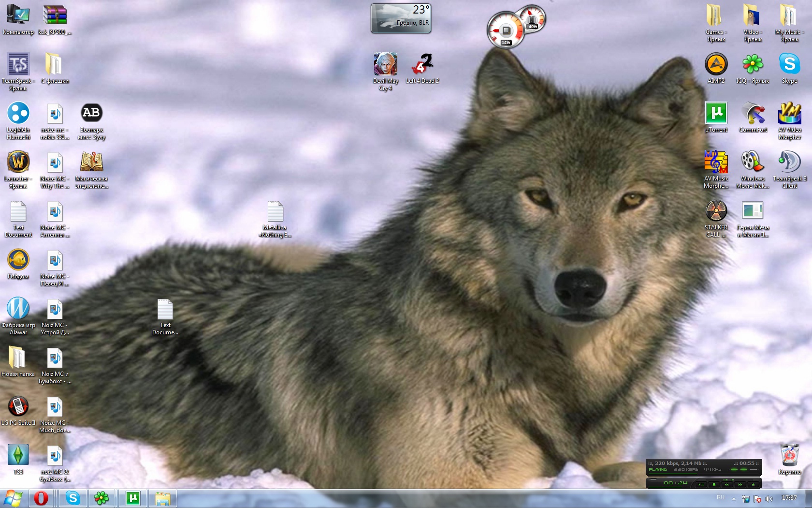Switch the RU input language indicator
Viewport: 812px width, 508px height.
(x=721, y=497)
